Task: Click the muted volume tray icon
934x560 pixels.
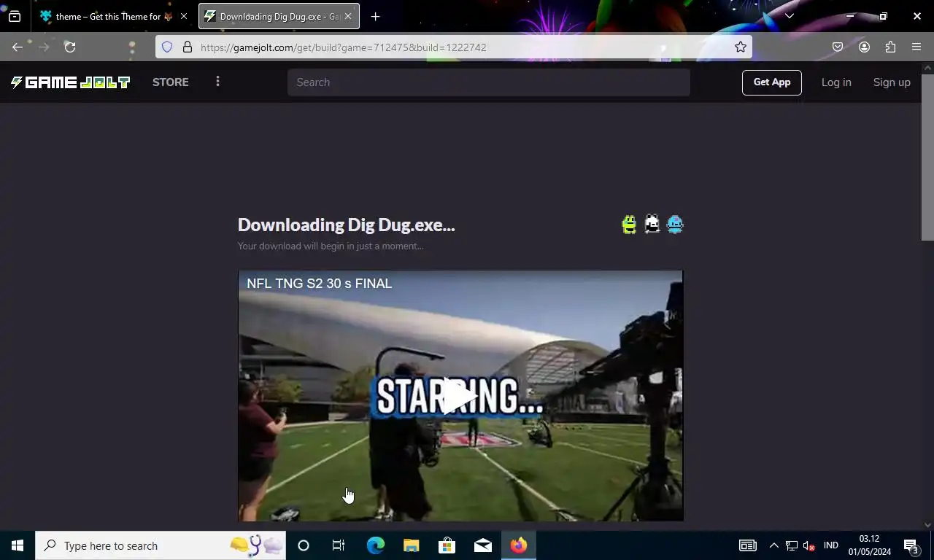Action: coord(809,545)
